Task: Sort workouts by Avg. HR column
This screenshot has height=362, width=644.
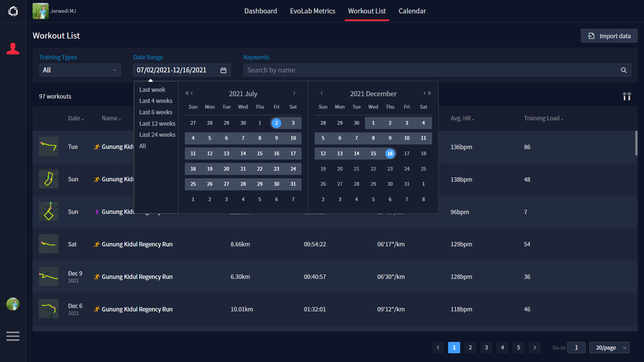Action: coord(462,118)
